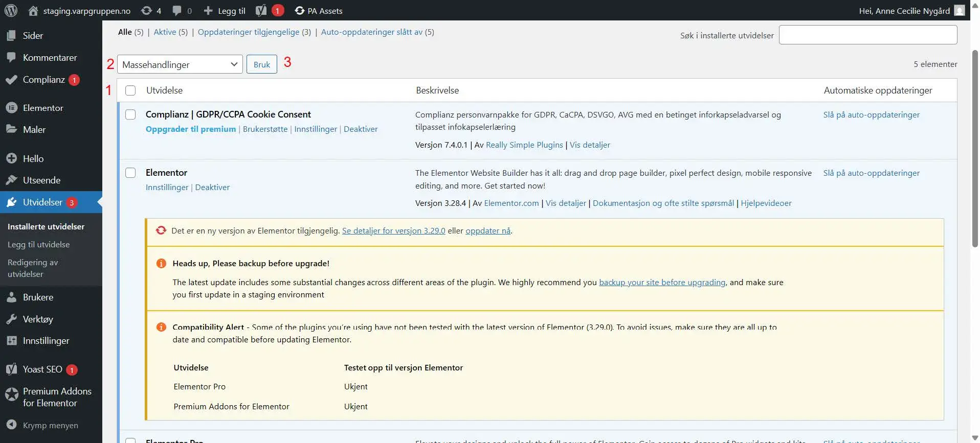The height and width of the screenshot is (443, 980).
Task: Click the Innstillinger icon in sidebar
Action: click(x=11, y=340)
